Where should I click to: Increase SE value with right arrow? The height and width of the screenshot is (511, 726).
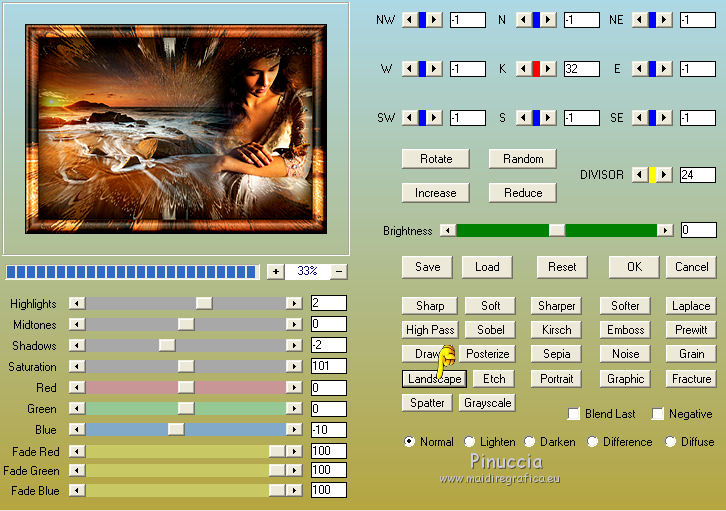[x=664, y=118]
